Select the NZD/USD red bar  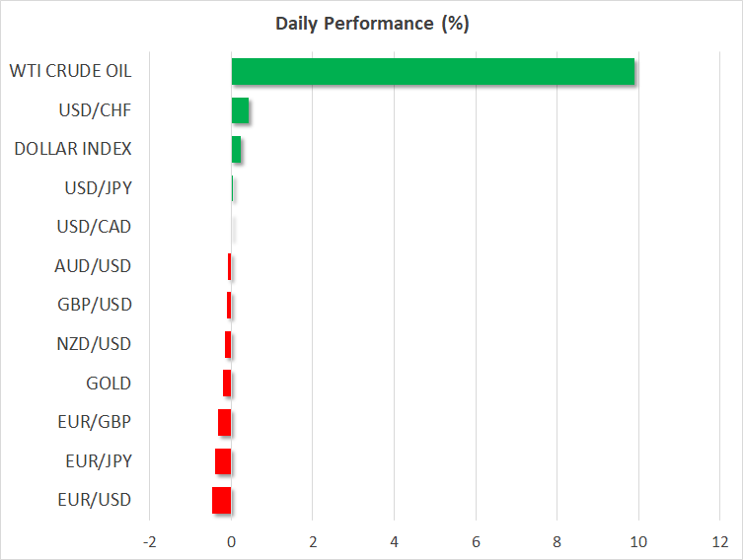pos(228,344)
